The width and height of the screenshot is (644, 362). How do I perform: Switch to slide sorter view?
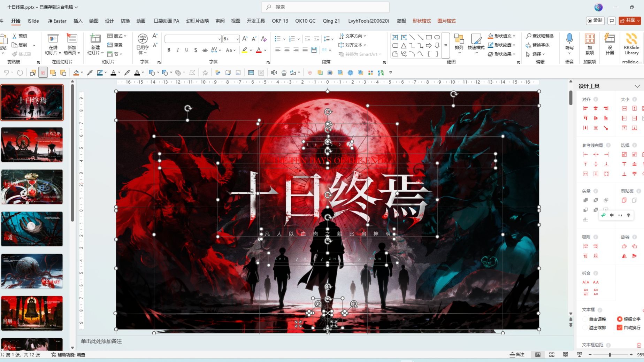(552, 355)
